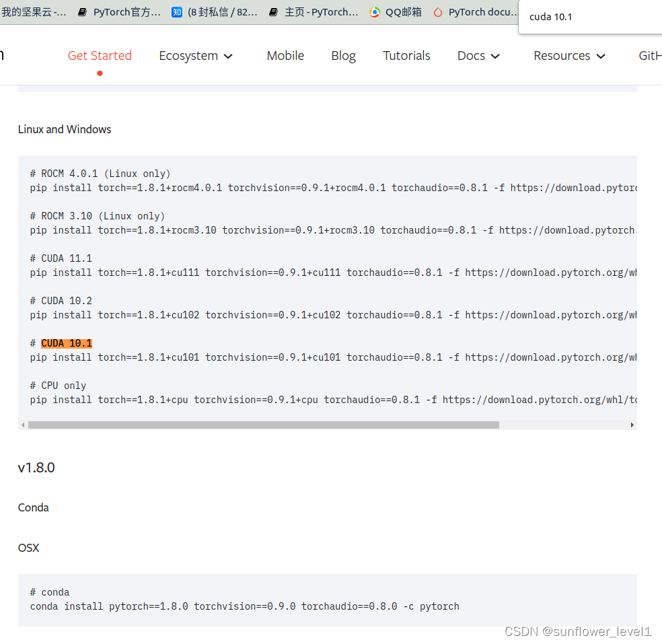Go to the Mobile page
662x644 pixels.
285,56
